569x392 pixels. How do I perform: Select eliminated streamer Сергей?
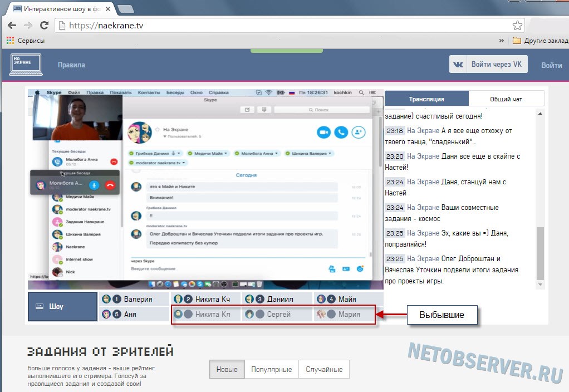click(277, 314)
